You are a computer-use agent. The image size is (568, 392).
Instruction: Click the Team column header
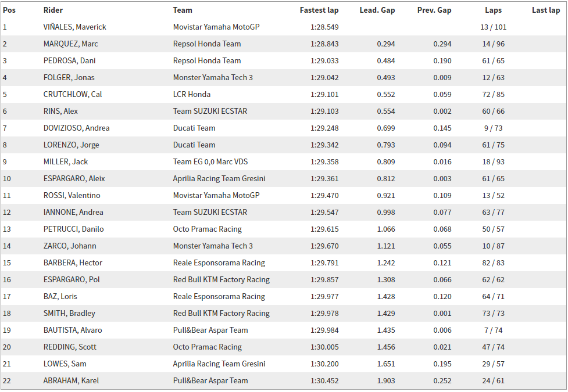183,10
